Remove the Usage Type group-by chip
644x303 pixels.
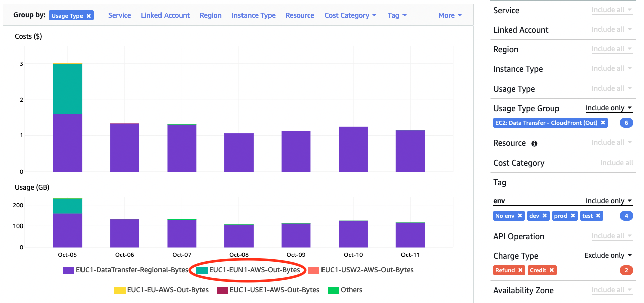coord(89,16)
